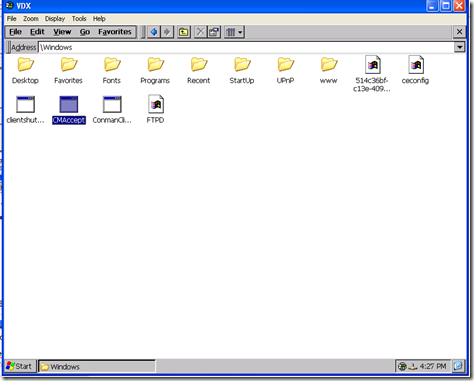
Task: Open the VDX File menu
Action: pos(12,19)
